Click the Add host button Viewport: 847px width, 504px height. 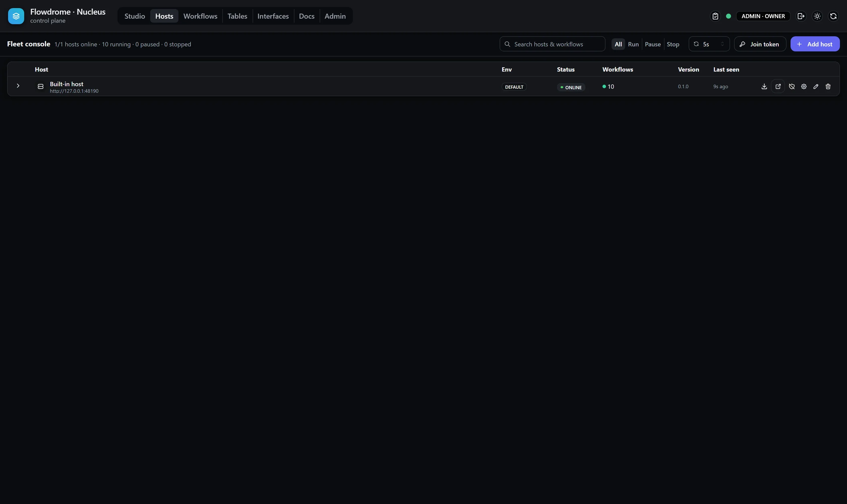click(x=815, y=44)
